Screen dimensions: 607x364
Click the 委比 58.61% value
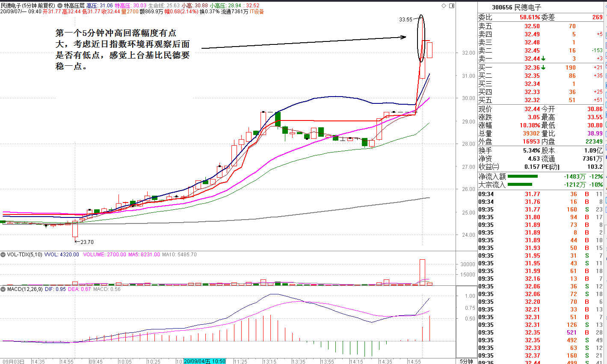(x=530, y=17)
